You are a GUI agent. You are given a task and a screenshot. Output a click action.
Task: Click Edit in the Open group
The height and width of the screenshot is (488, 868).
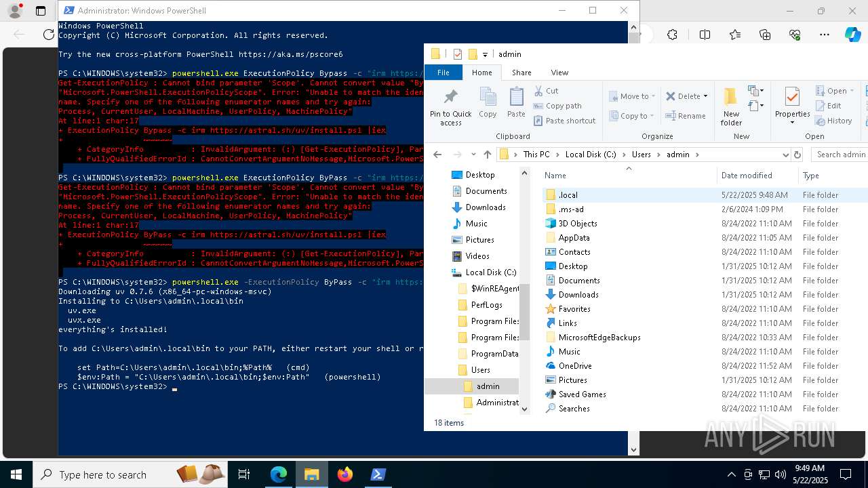[827, 105]
